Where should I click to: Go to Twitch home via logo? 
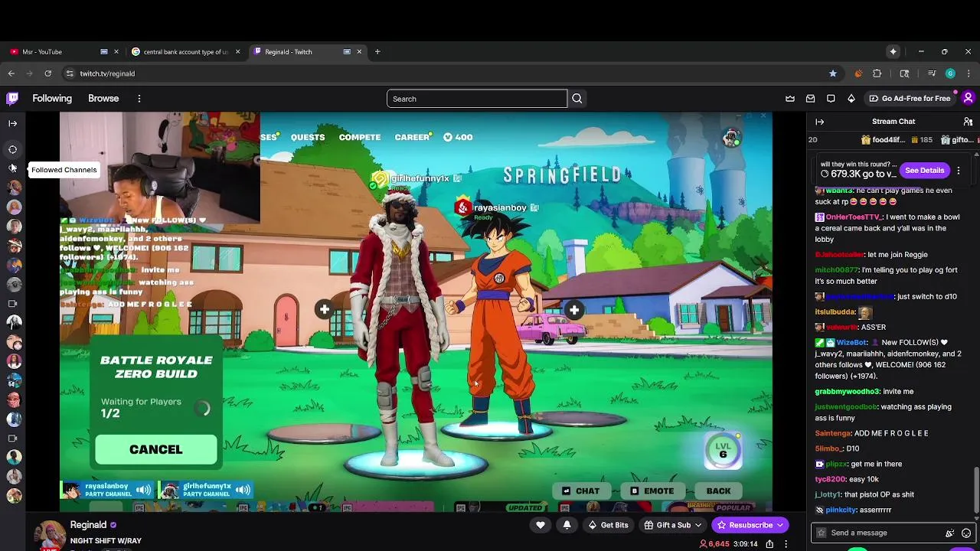click(x=12, y=98)
